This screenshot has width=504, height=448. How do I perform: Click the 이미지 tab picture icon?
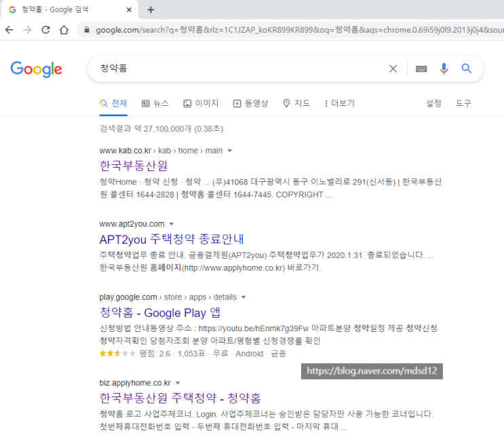coord(187,103)
